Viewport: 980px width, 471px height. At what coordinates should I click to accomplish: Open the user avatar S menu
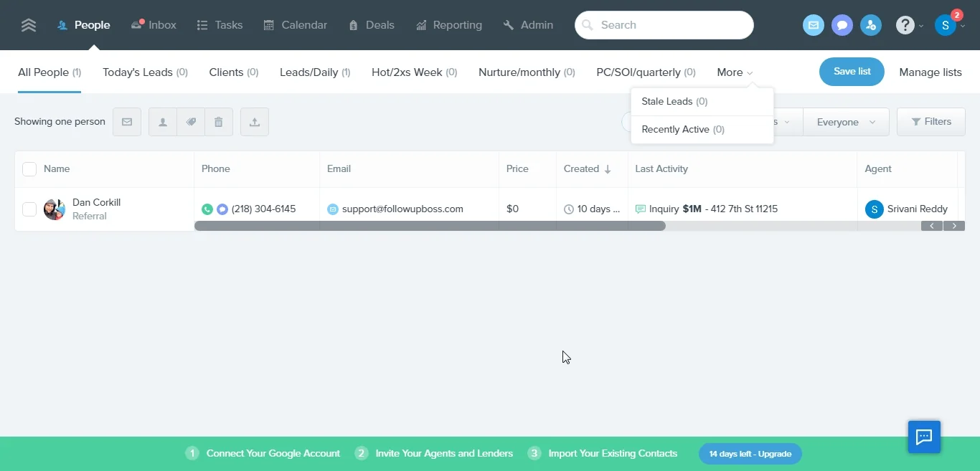click(946, 25)
